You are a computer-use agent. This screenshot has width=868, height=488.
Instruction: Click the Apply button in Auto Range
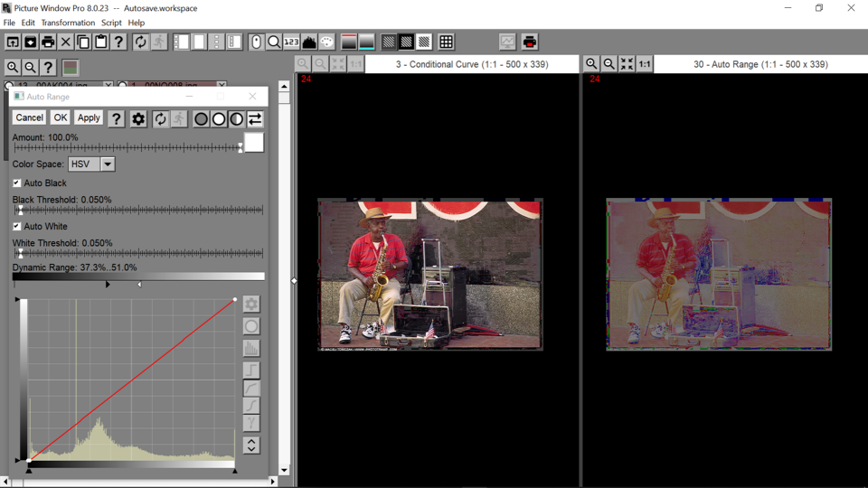click(x=89, y=117)
